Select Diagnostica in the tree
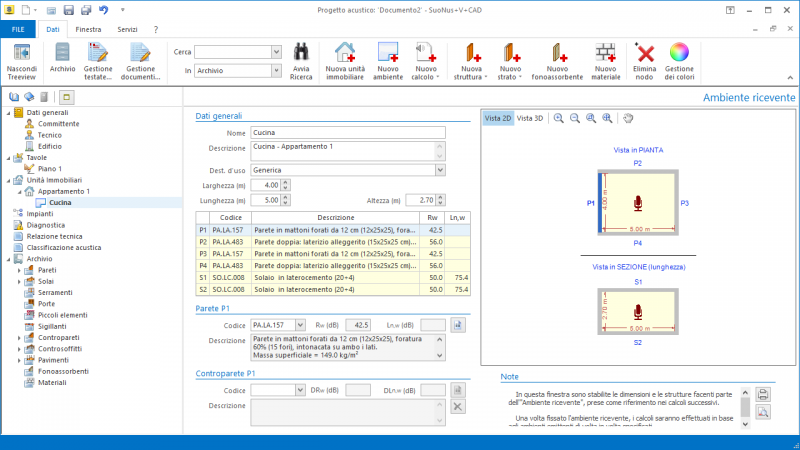Image resolution: width=800 pixels, height=450 pixels. coord(45,225)
